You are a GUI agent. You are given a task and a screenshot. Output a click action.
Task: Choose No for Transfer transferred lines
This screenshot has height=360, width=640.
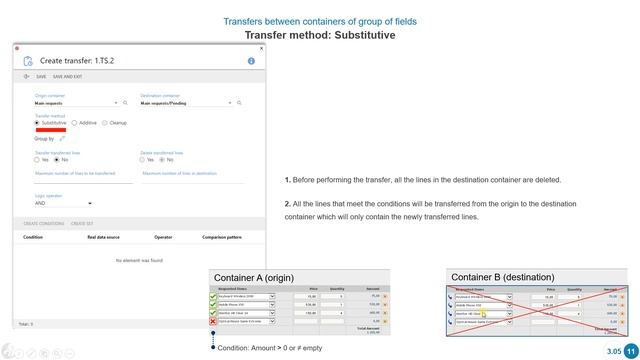[x=57, y=160]
